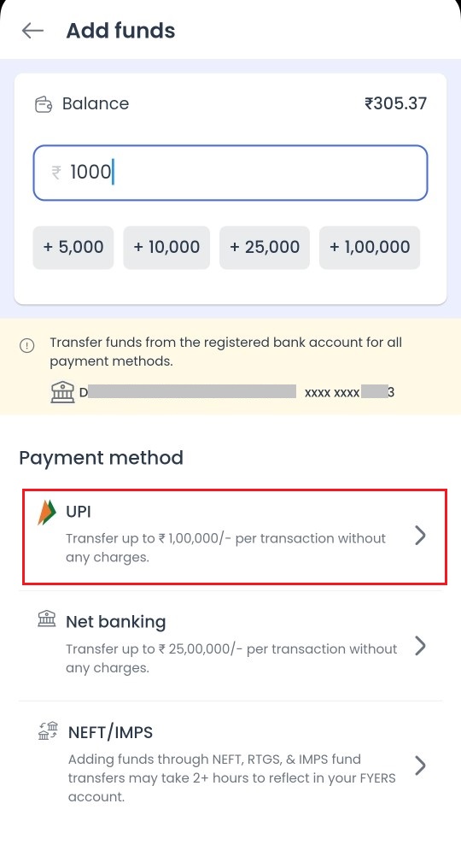The width and height of the screenshot is (461, 868).
Task: Click the registered bank building icon
Action: (x=62, y=392)
